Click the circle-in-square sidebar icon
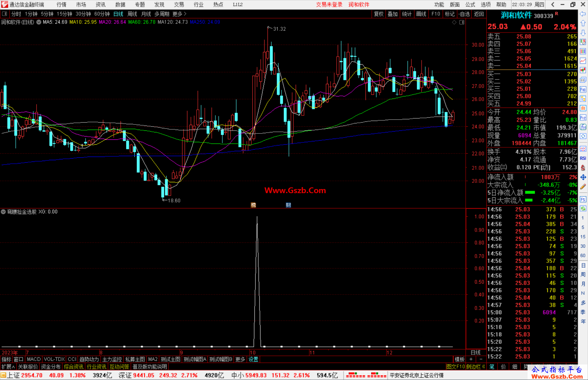This screenshot has width=588, height=380. (583, 136)
